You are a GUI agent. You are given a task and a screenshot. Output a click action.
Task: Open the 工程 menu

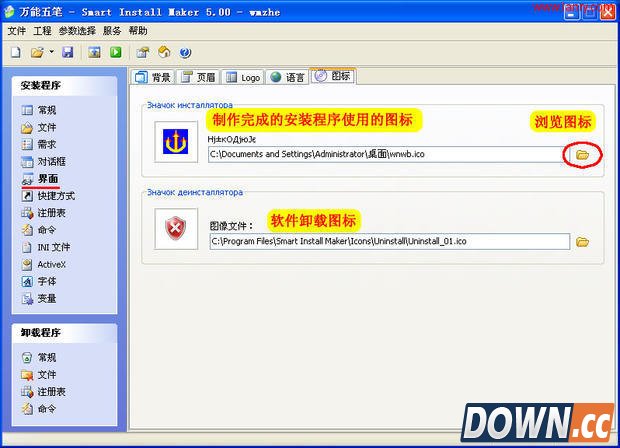[x=42, y=31]
